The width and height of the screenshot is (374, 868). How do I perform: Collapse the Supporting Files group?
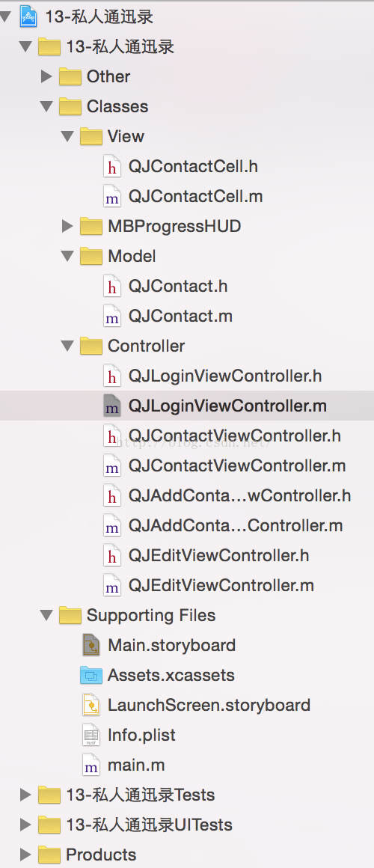46,615
